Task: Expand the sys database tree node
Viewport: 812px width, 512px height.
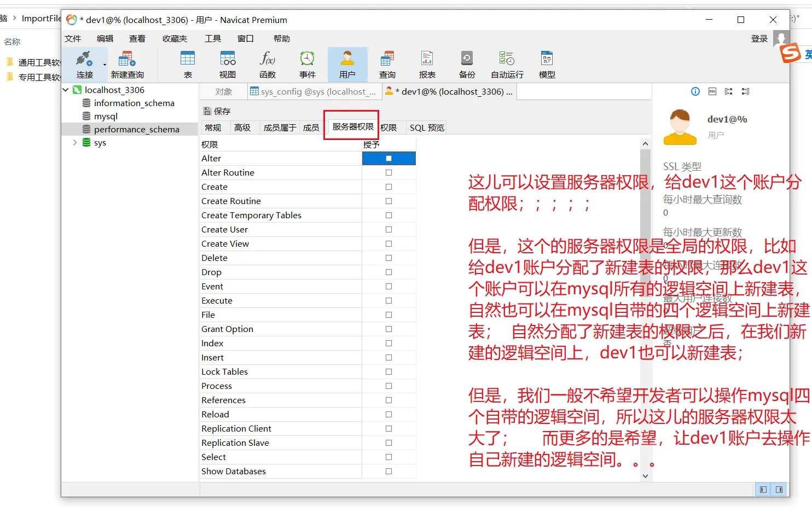Action: [x=75, y=143]
